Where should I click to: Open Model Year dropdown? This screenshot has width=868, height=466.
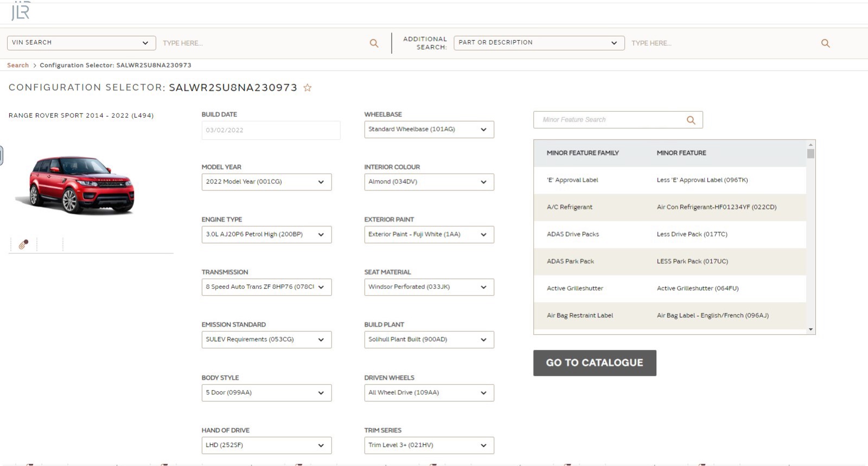pos(266,182)
